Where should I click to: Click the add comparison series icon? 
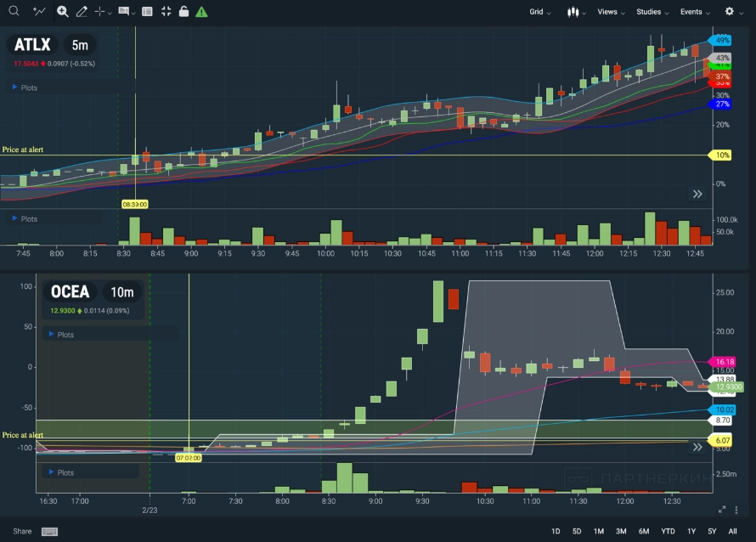click(39, 11)
